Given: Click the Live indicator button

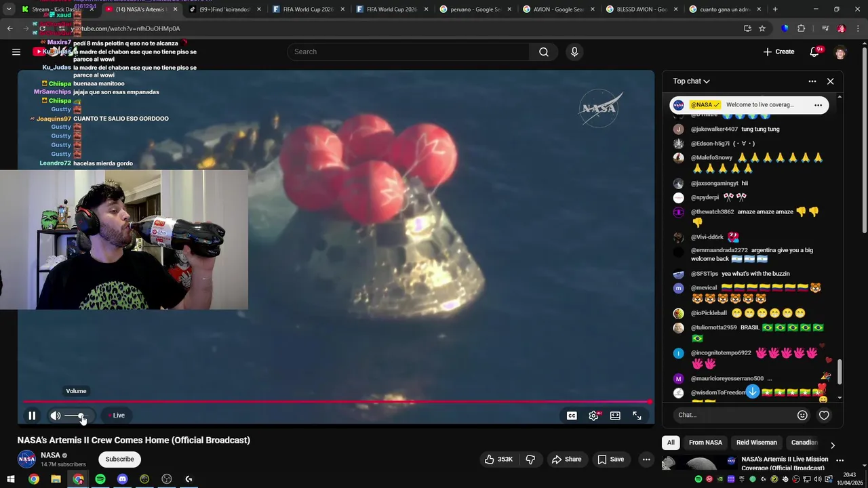Looking at the screenshot, I should 117,415.
